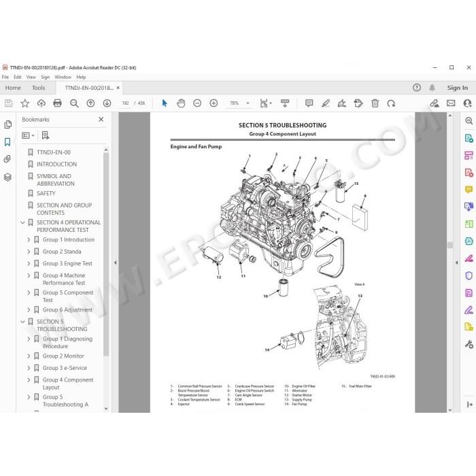
Task: Open the find text magnifier
Action: coord(74,103)
